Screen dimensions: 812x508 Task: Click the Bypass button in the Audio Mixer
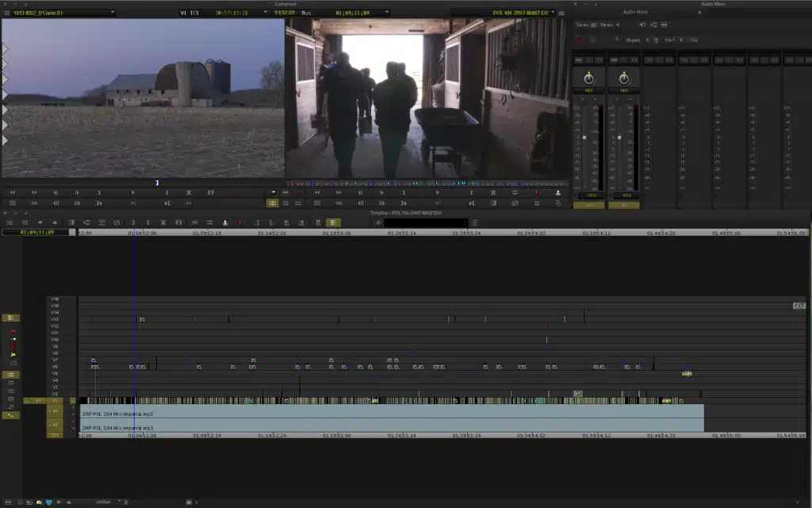point(634,40)
